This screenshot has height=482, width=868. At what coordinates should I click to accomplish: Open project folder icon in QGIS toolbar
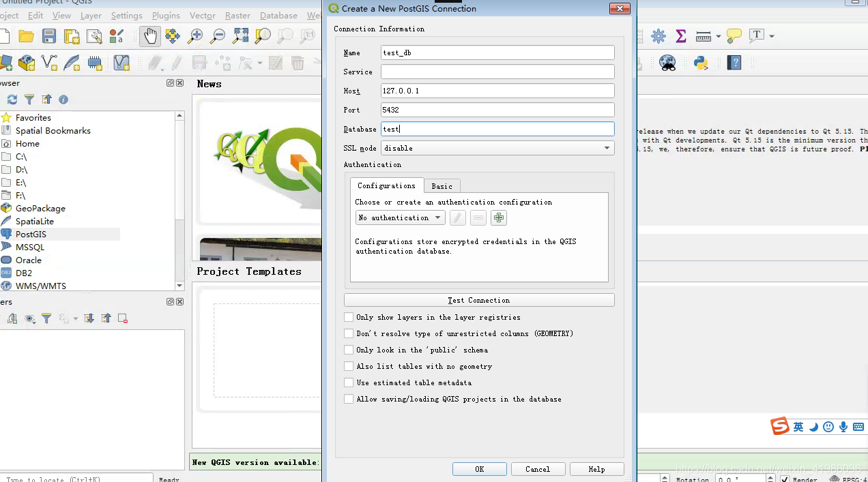(x=26, y=36)
